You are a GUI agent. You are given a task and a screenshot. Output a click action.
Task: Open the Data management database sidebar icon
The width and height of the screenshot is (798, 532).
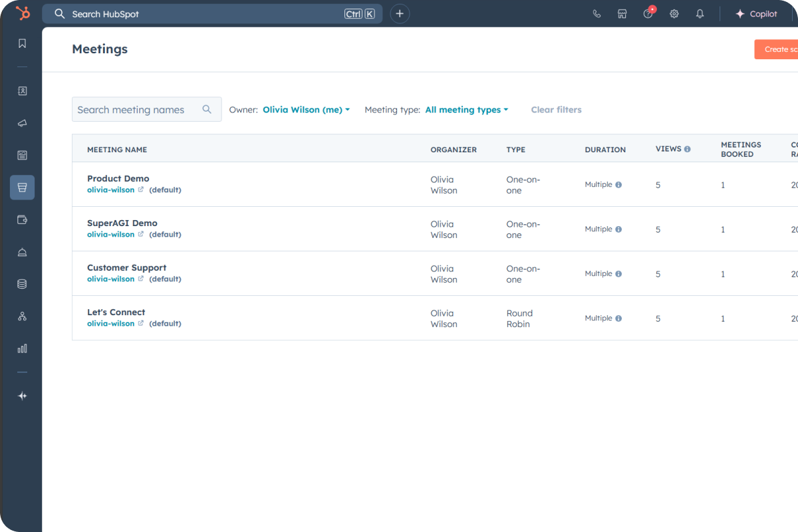[22, 284]
